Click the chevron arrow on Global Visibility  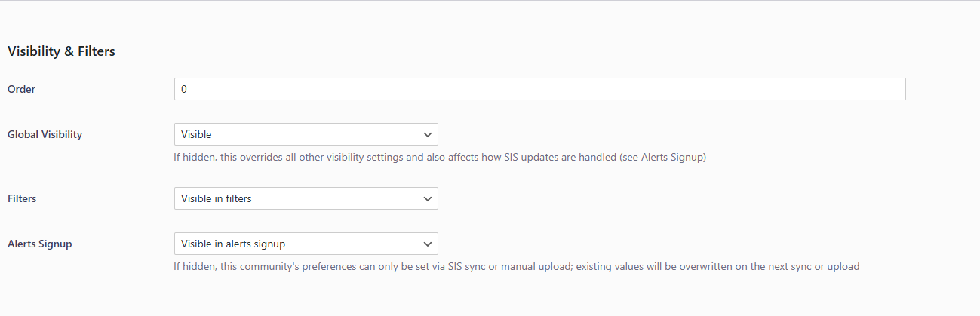pyautogui.click(x=428, y=134)
